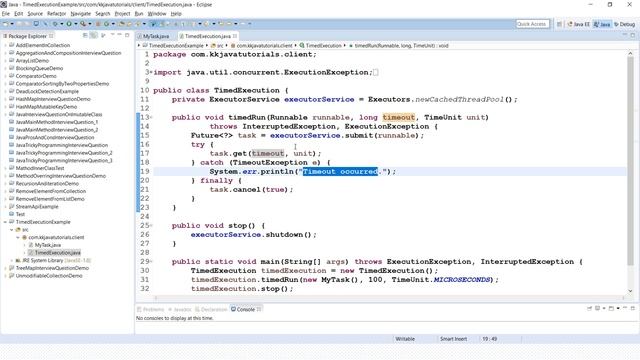
Task: Click the New toolbar icon
Action: tap(6, 24)
